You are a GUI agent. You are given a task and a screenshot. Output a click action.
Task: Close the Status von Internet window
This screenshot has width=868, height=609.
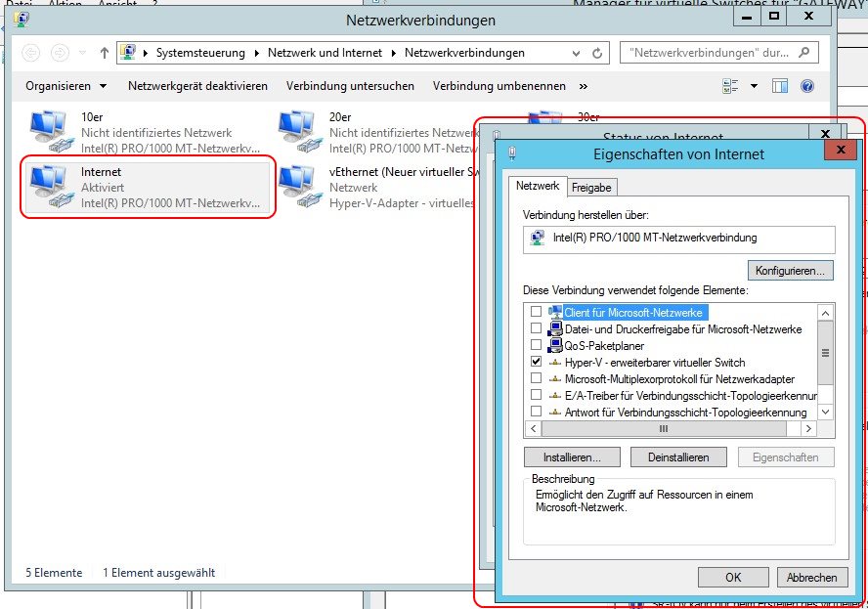825,133
